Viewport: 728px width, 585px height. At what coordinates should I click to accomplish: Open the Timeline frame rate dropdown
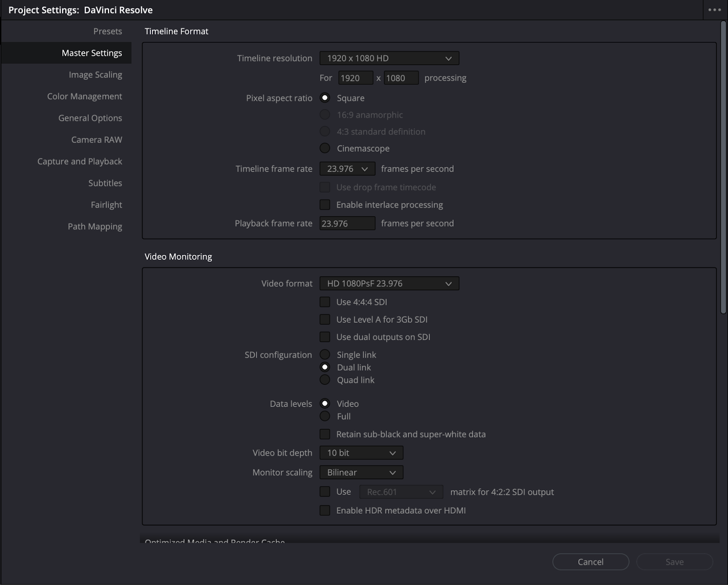[347, 168]
